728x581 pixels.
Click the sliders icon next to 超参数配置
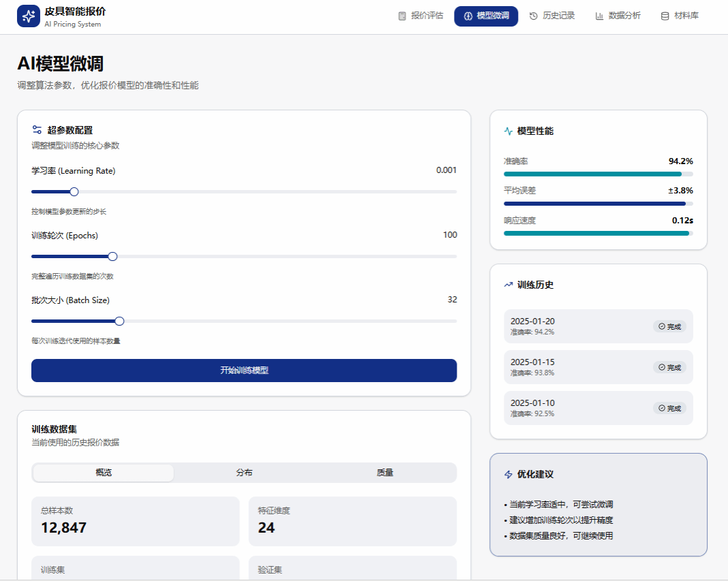37,129
